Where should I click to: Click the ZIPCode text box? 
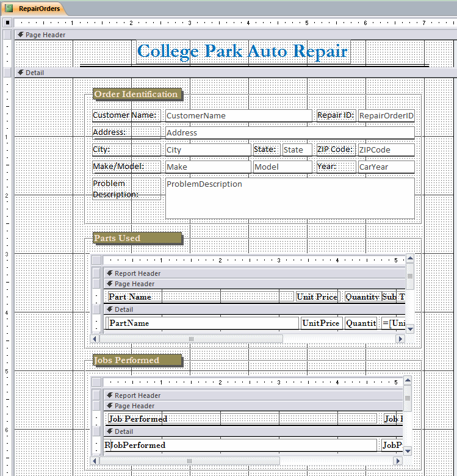pos(386,150)
